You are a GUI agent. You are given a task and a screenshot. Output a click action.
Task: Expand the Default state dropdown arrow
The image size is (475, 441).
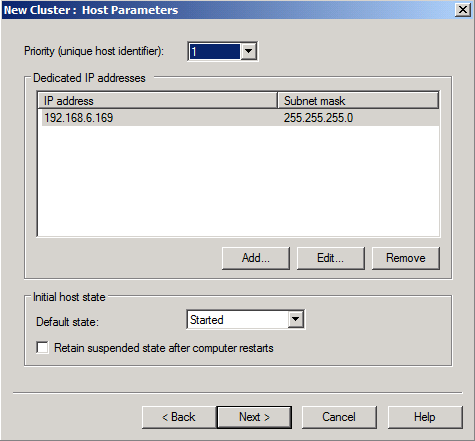(x=295, y=320)
